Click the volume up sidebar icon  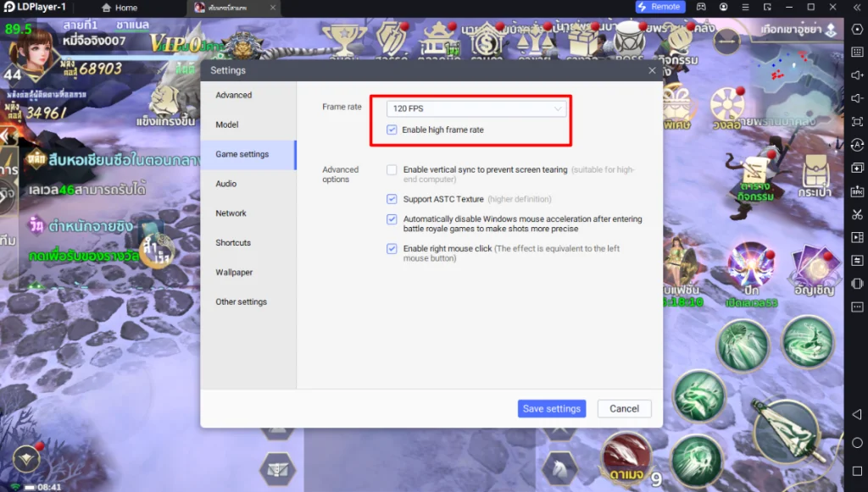tap(857, 75)
